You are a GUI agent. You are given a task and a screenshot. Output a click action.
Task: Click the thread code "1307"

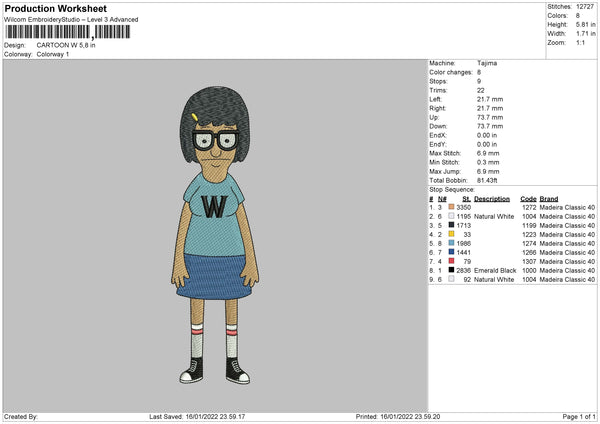tap(529, 261)
